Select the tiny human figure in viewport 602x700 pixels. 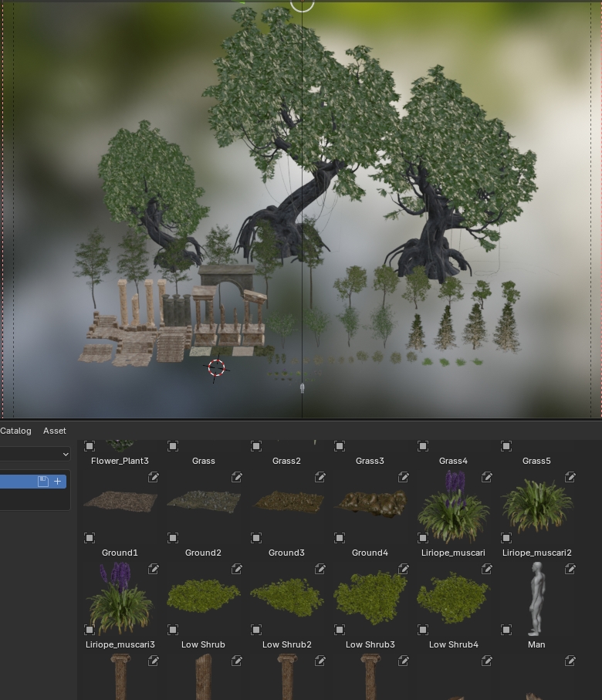click(x=302, y=388)
